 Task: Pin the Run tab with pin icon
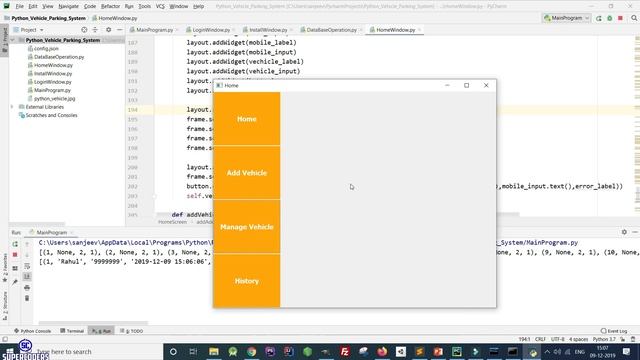(15, 282)
